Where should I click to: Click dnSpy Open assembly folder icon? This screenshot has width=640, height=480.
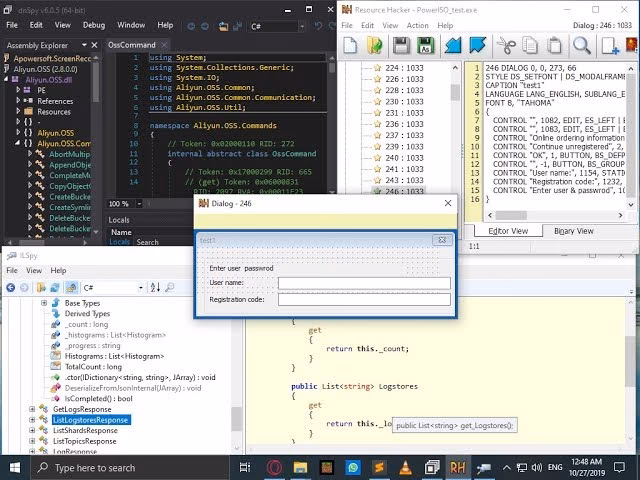pos(223,27)
